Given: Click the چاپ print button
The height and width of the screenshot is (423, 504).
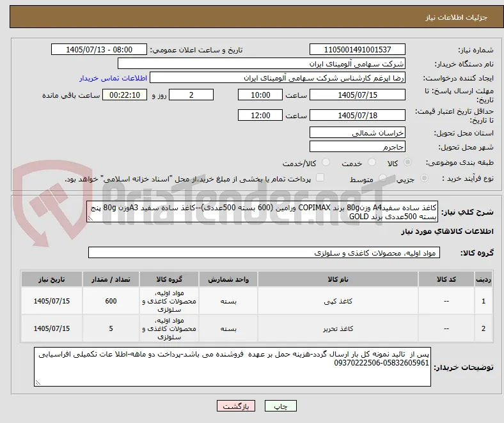Looking at the screenshot, I should click(281, 406).
